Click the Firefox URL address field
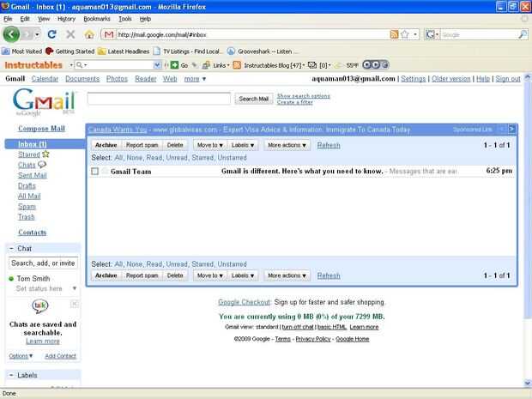Screen dimensions: 532x399 (x=252, y=34)
